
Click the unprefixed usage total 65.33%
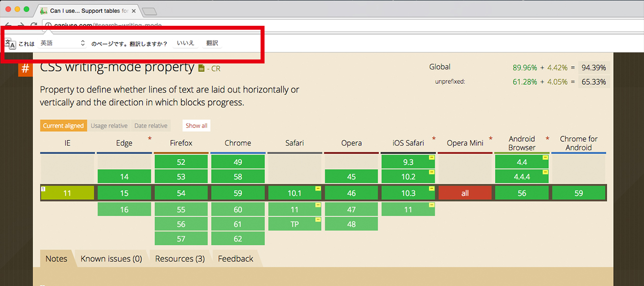click(x=594, y=82)
